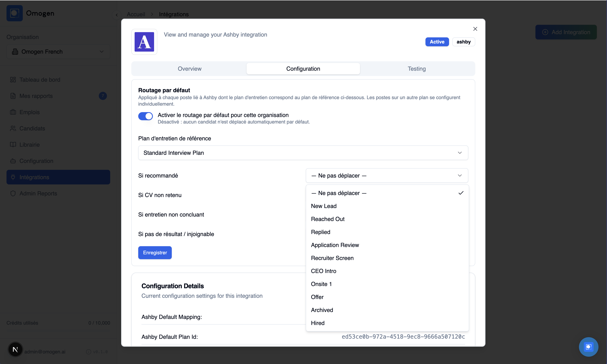Click the Enregistrer button
This screenshot has width=607, height=364.
[x=155, y=253]
